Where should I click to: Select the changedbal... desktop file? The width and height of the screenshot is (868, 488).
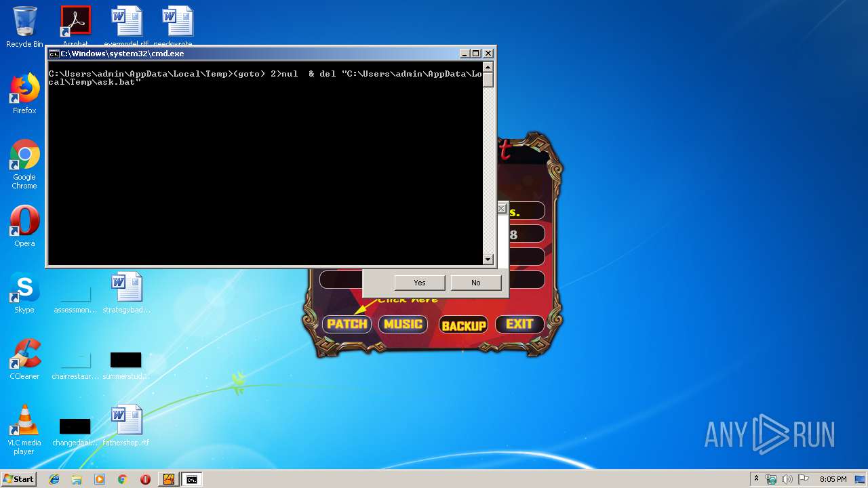[75, 432]
